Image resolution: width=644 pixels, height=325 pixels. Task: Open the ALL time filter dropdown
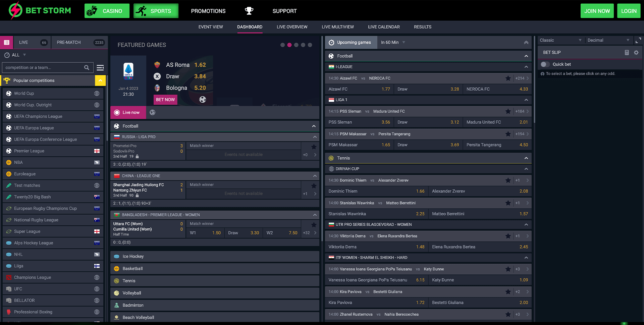pos(15,55)
